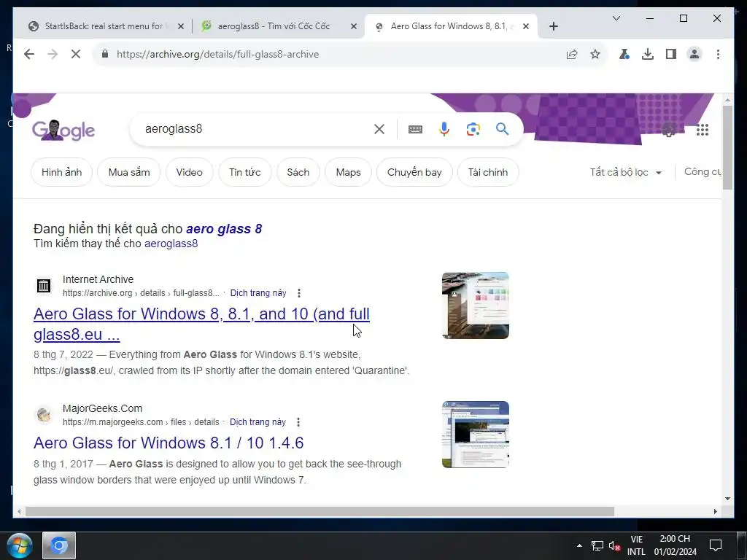Image resolution: width=747 pixels, height=560 pixels.
Task: Open Aero Glass for Windows 8, 8.1 result
Action: (x=201, y=324)
